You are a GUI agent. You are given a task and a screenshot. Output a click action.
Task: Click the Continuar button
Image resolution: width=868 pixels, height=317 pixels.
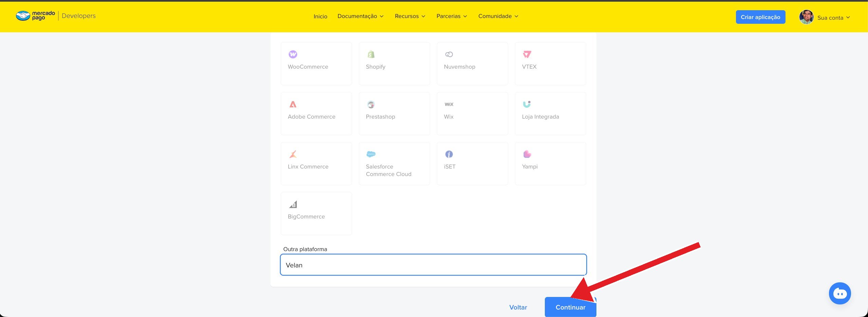pos(570,307)
